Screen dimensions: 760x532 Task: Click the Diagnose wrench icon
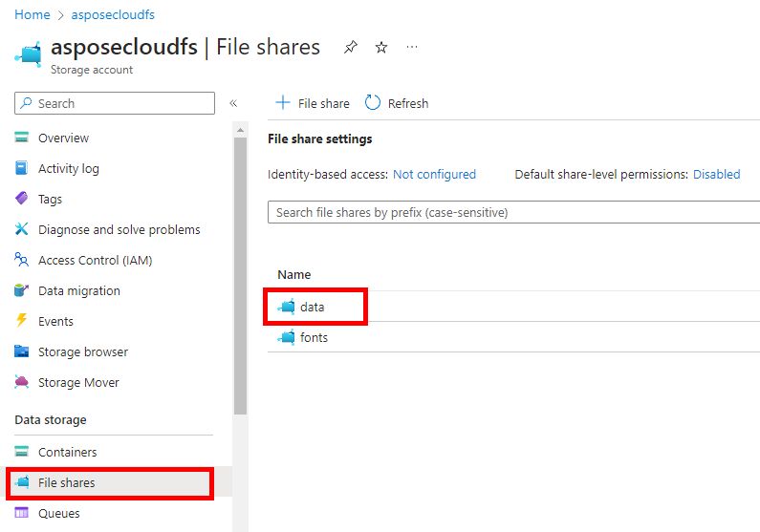22,228
